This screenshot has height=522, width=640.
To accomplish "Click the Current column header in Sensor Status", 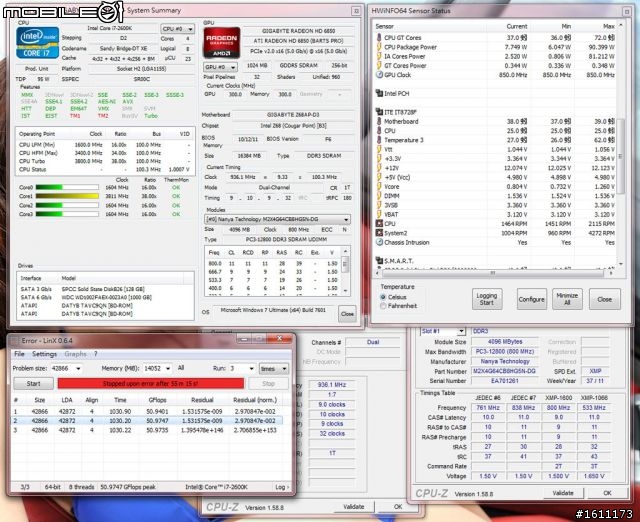I will point(517,26).
